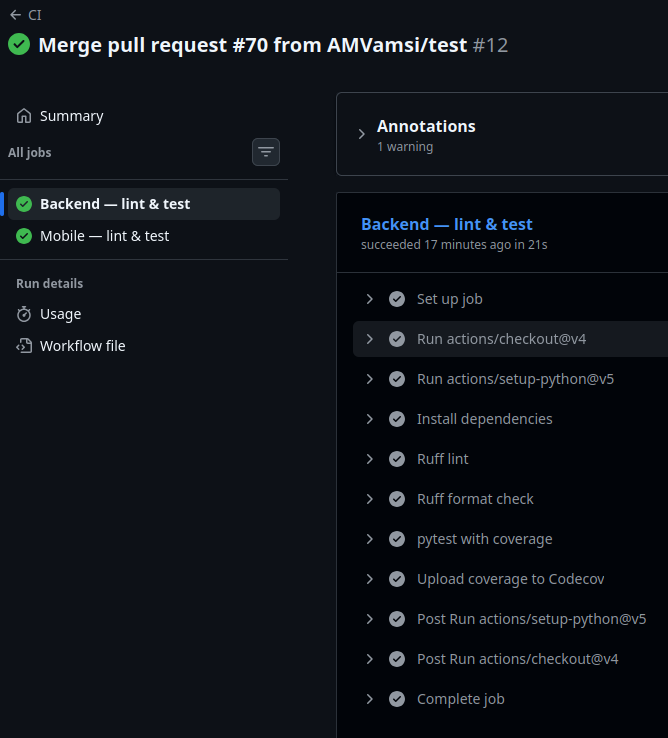Expand the Upload coverage to Codecov step
Image resolution: width=668 pixels, height=738 pixels.
370,579
